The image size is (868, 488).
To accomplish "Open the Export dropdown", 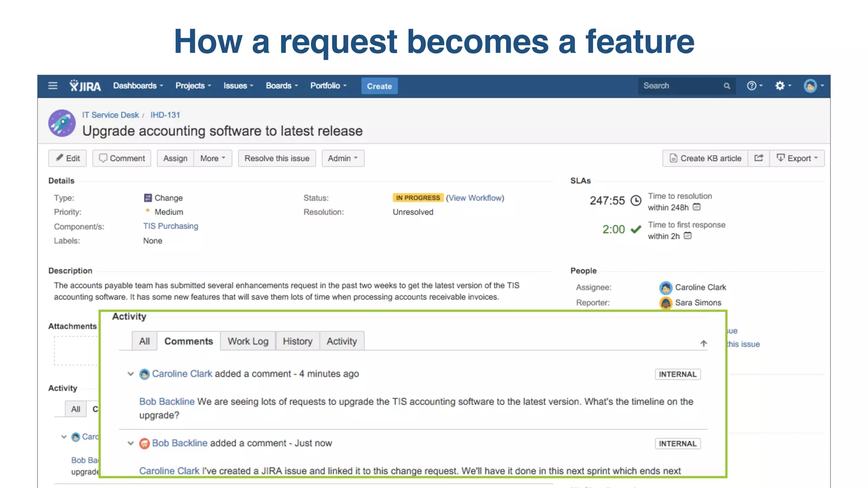I will (x=797, y=158).
